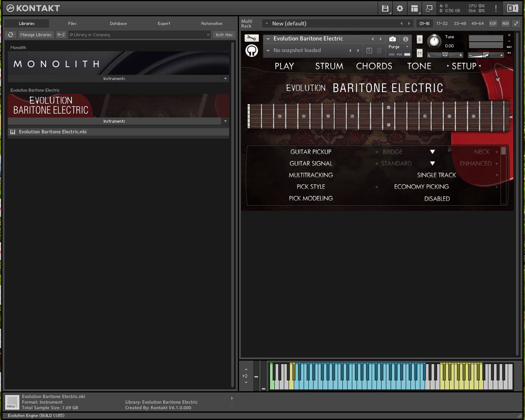Toggle the instrument AUX sends button

point(509,46)
